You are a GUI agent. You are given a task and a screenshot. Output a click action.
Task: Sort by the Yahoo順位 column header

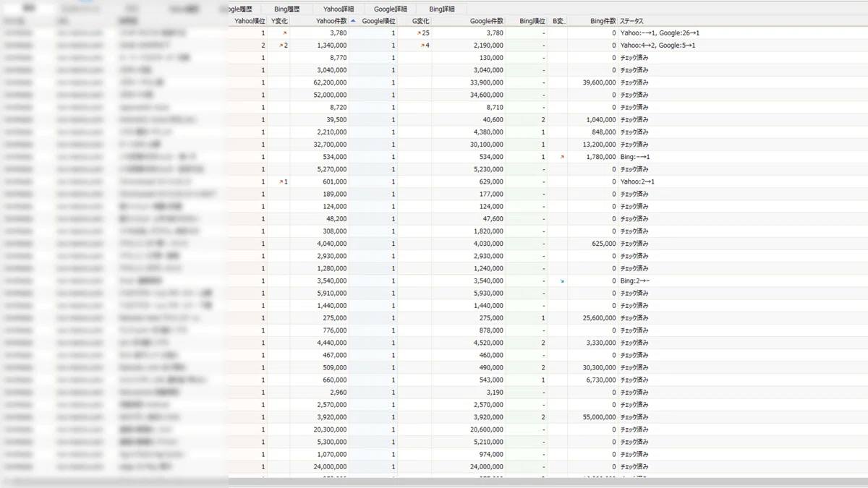tap(249, 22)
